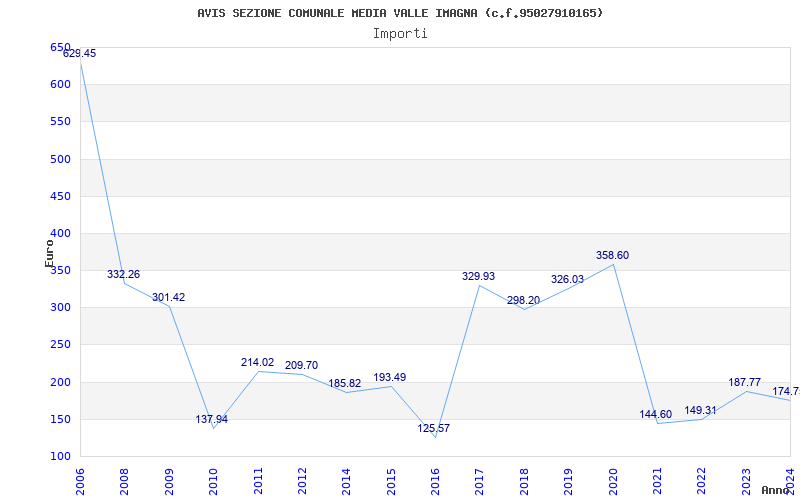Click the x-axis year 2009
This screenshot has width=800, height=500.
click(169, 481)
